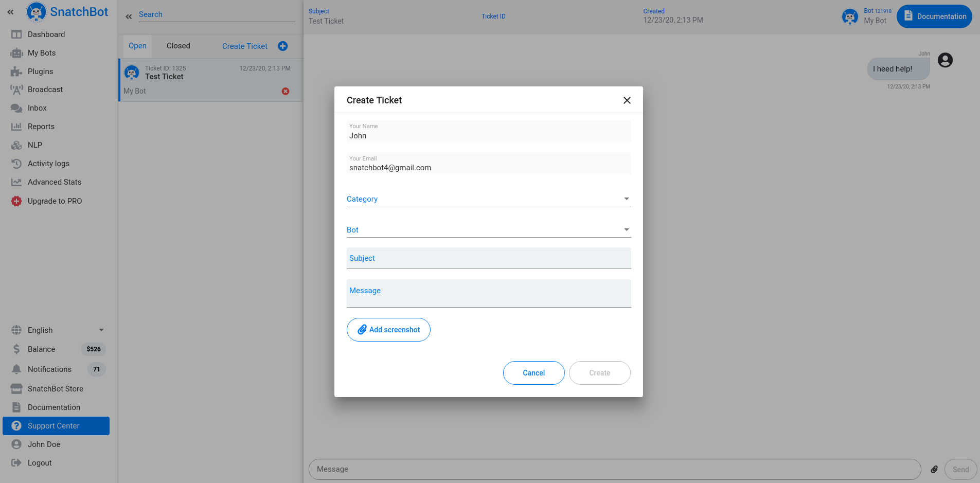The height and width of the screenshot is (483, 980).
Task: Select the Test Ticket entry
Action: tap(211, 80)
